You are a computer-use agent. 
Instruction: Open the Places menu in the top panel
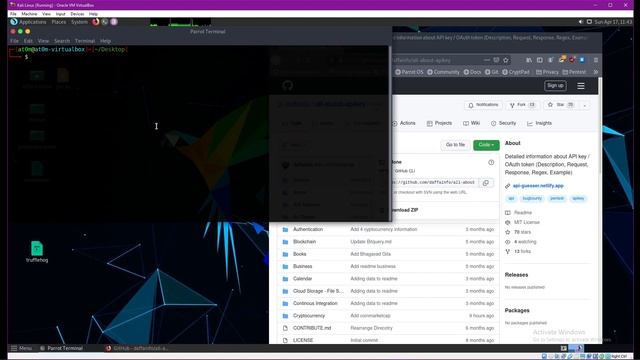click(x=59, y=22)
